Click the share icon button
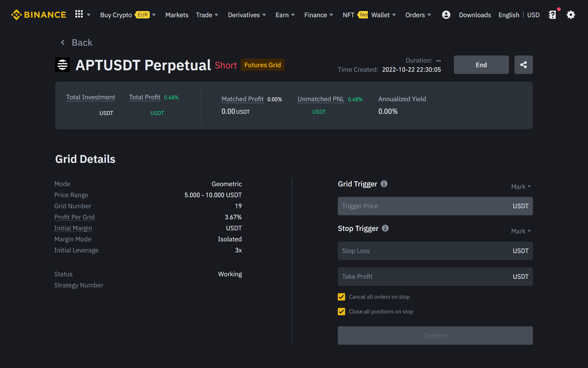Viewport: 588px width, 368px height. coord(523,65)
